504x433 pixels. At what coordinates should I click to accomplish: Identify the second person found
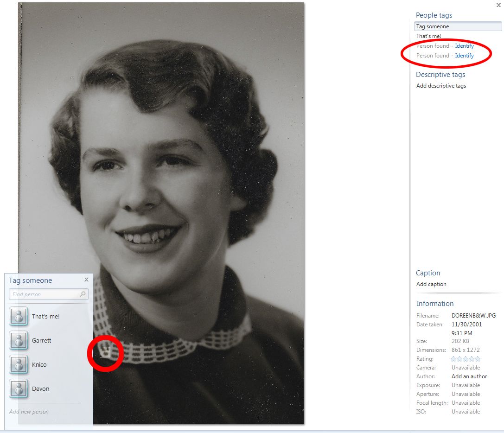pyautogui.click(x=464, y=55)
